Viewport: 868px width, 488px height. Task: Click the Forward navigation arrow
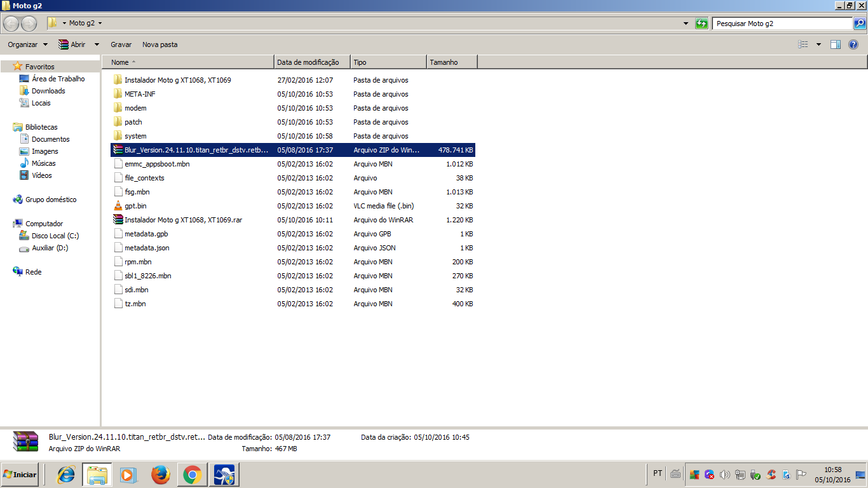29,24
